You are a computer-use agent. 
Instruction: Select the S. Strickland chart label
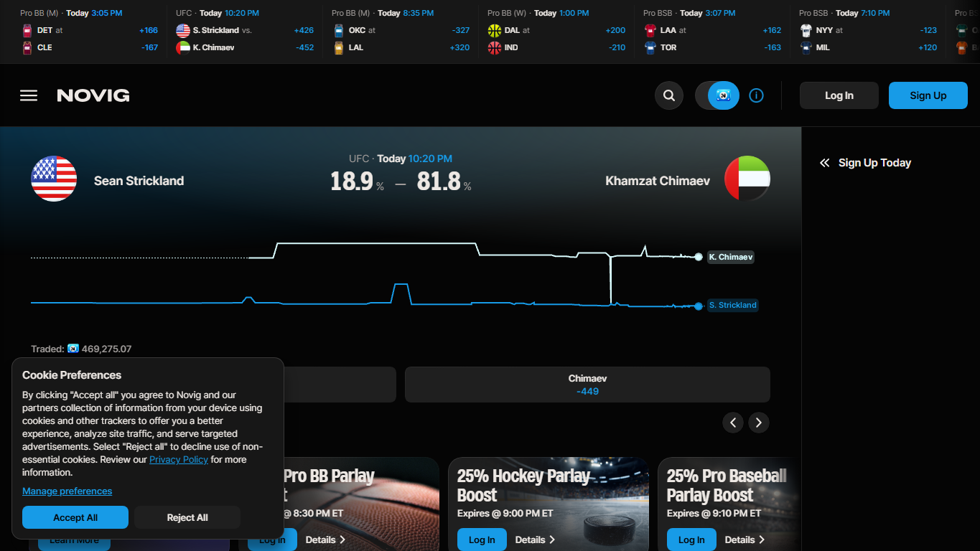732,305
